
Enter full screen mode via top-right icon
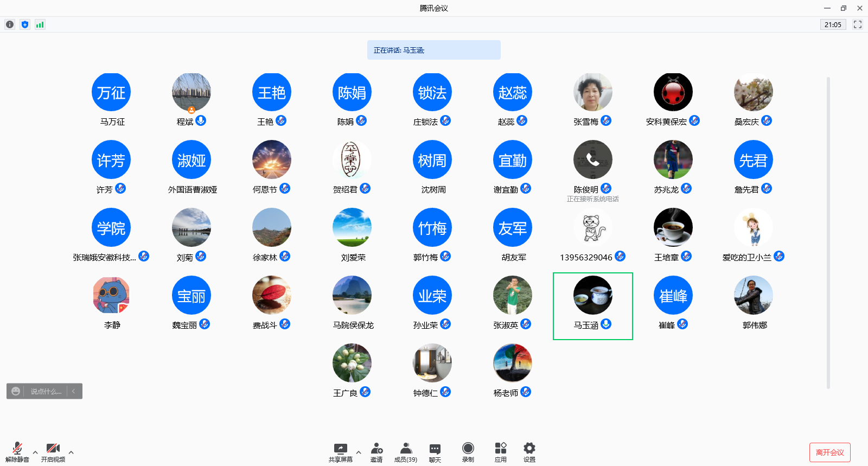(858, 24)
